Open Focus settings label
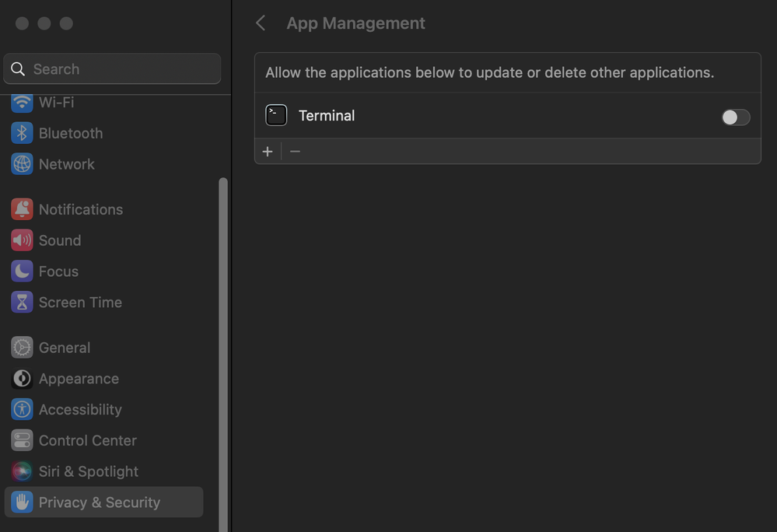Viewport: 777px width, 532px height. (x=58, y=271)
